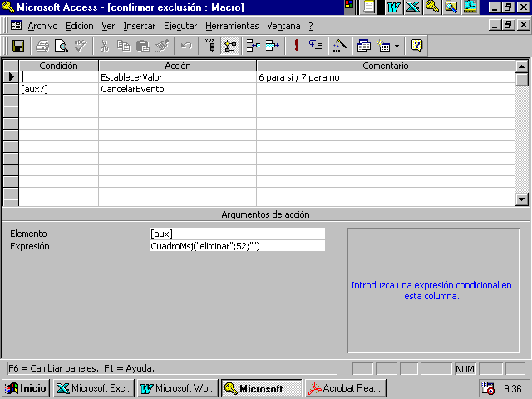532x399 pixels.
Task: Open the Insertar menu
Action: (x=140, y=26)
